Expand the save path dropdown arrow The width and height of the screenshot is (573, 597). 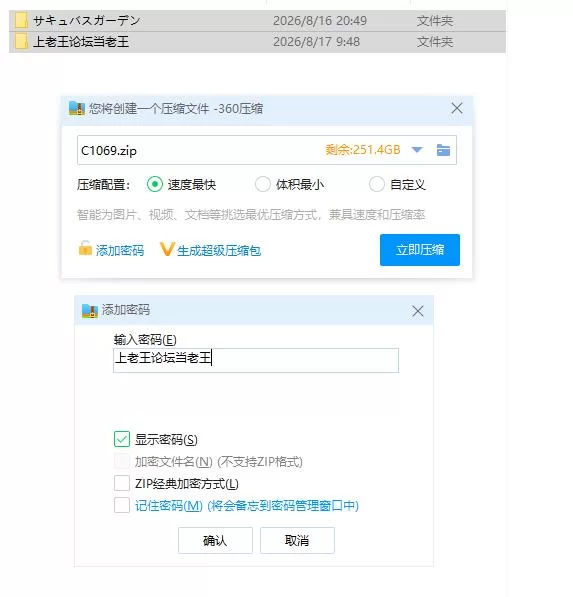click(x=417, y=150)
